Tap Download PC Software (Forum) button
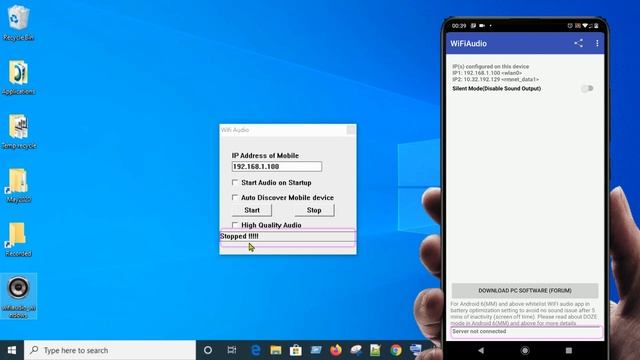 [x=525, y=291]
